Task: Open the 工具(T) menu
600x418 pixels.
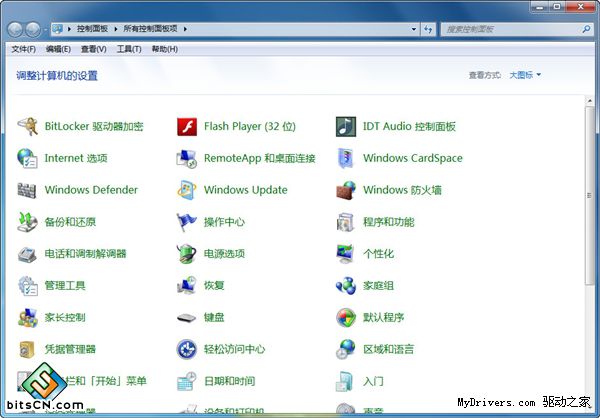Action: point(129,49)
